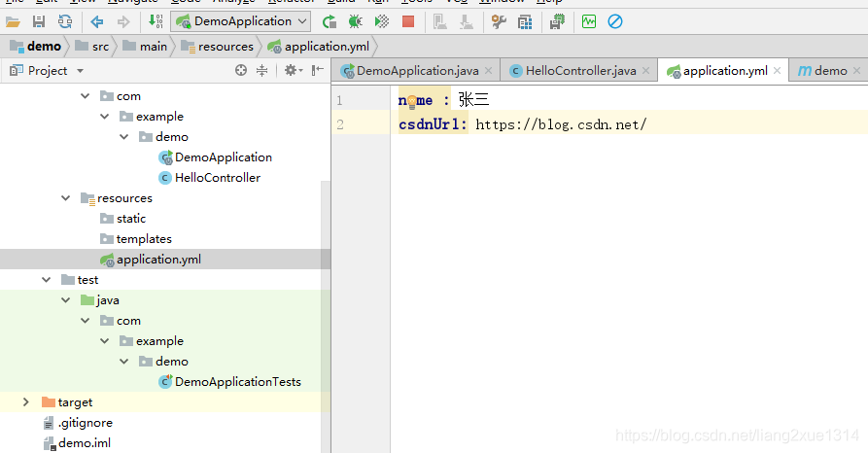Start debugging with the green bug icon
Viewport: 868px width, 453px height.
pos(356,22)
